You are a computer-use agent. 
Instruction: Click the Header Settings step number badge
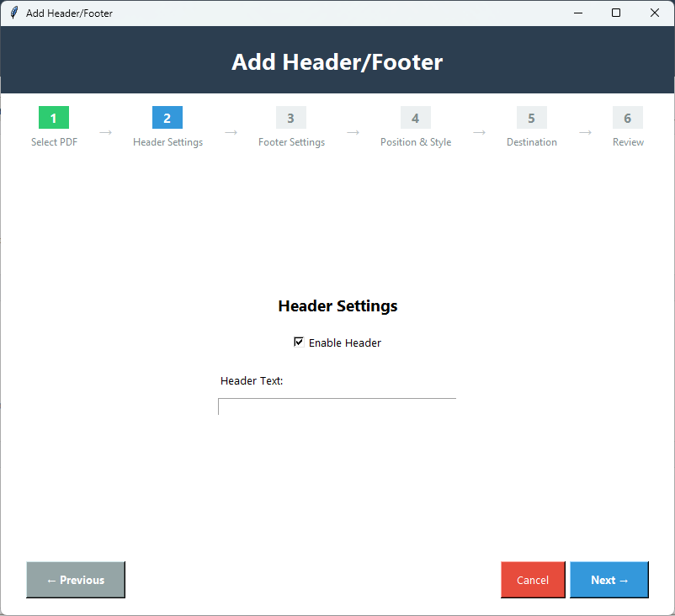coord(167,118)
